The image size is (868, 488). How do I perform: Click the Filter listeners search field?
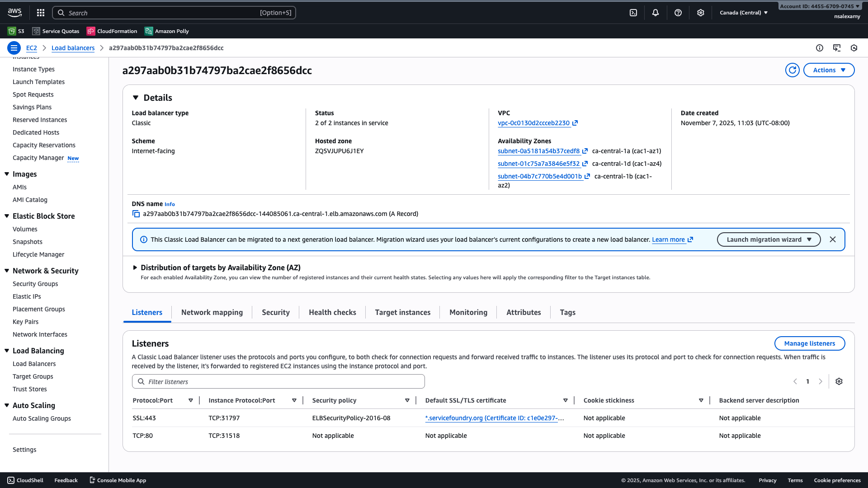point(278,382)
